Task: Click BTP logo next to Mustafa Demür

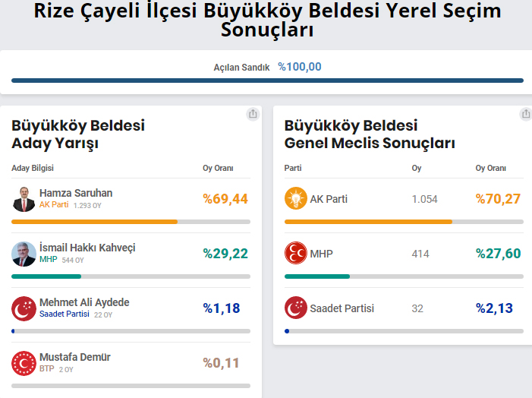Action: pos(24,363)
